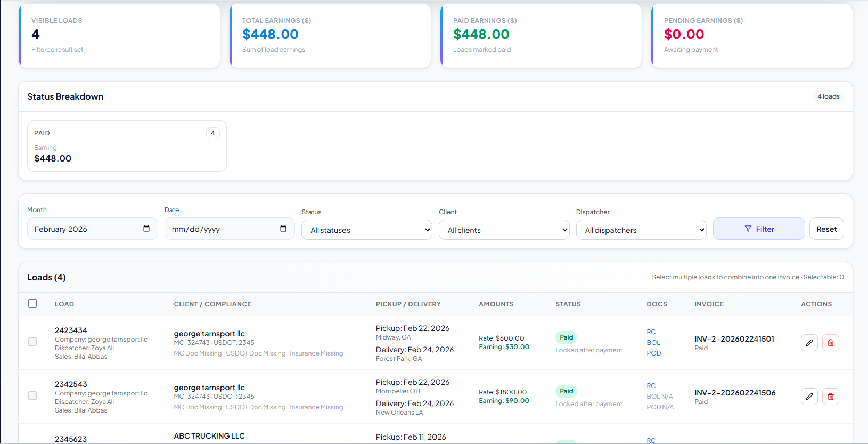Apply filters with the Filter button
This screenshot has height=444, width=868.
tap(758, 229)
